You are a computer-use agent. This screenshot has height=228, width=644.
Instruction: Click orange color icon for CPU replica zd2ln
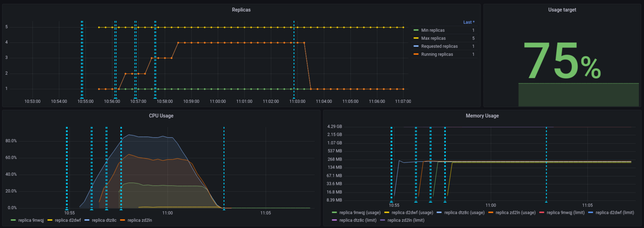point(123,220)
